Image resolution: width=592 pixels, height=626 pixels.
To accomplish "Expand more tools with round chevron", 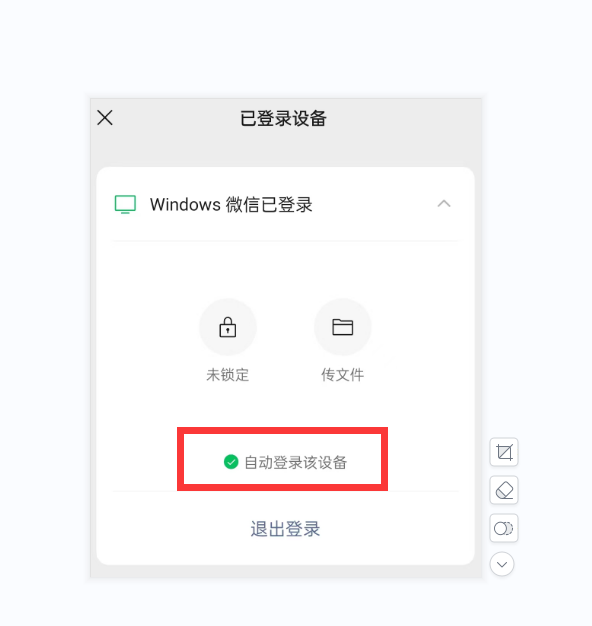I will click(x=502, y=564).
